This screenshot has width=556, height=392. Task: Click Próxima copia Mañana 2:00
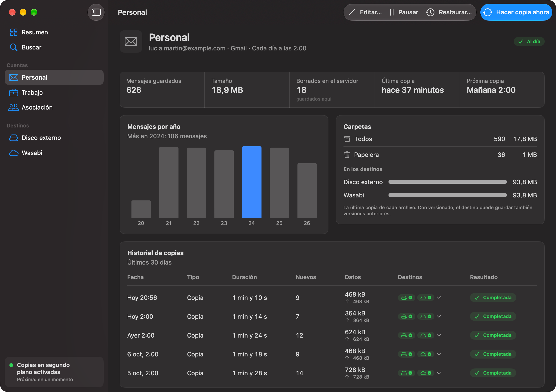[x=502, y=90]
